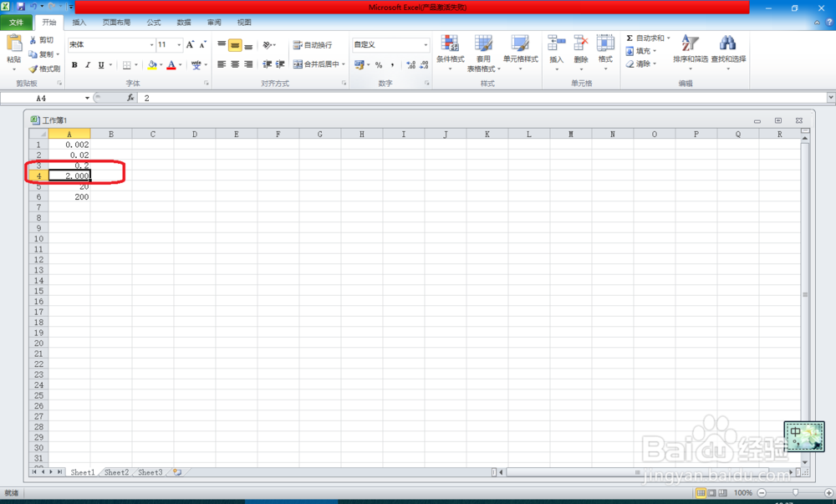Click the insert function fx icon
836x504 pixels.
click(130, 98)
